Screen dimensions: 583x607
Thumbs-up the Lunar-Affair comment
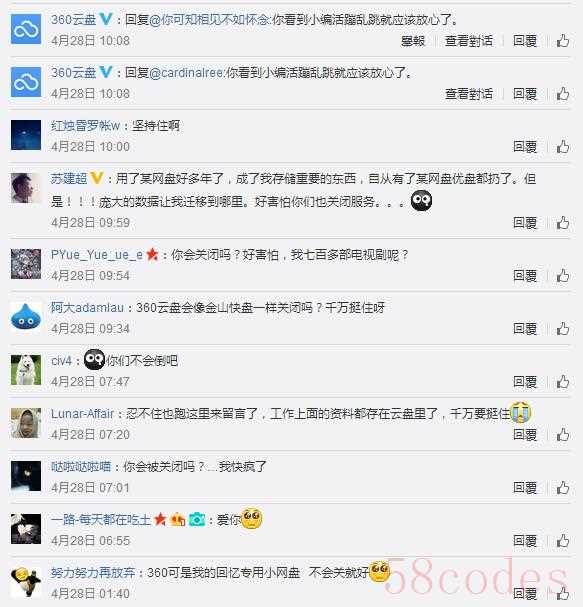[562, 435]
